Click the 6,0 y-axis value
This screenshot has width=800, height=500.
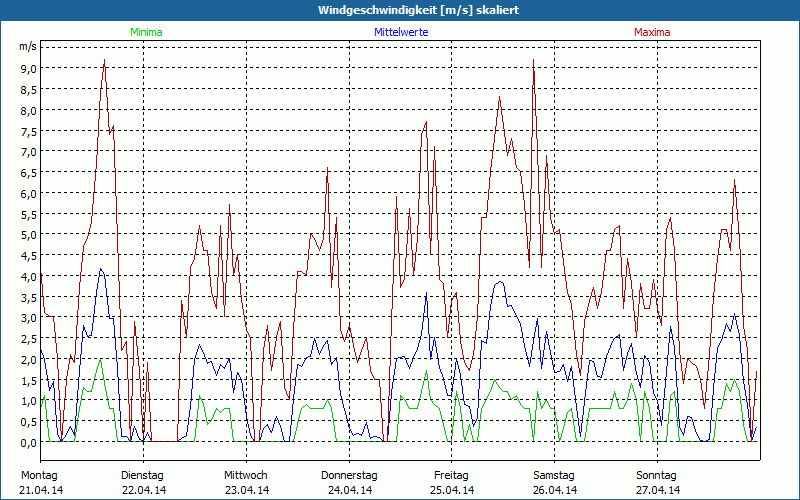coord(29,193)
